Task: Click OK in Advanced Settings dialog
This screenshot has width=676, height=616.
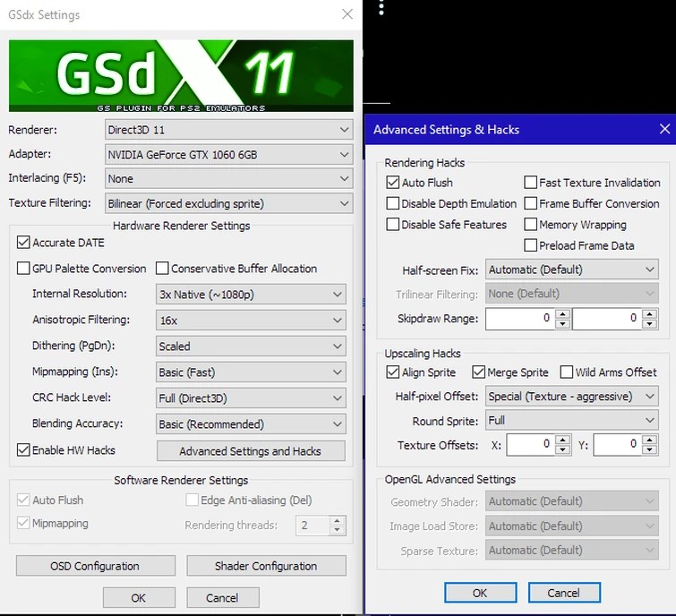Action: pyautogui.click(x=480, y=593)
